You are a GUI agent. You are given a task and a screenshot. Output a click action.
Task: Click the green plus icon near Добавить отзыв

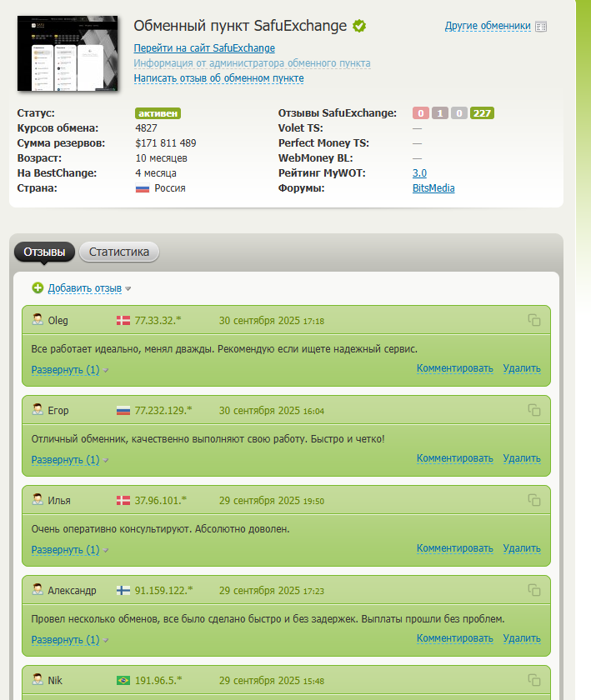pyautogui.click(x=38, y=288)
